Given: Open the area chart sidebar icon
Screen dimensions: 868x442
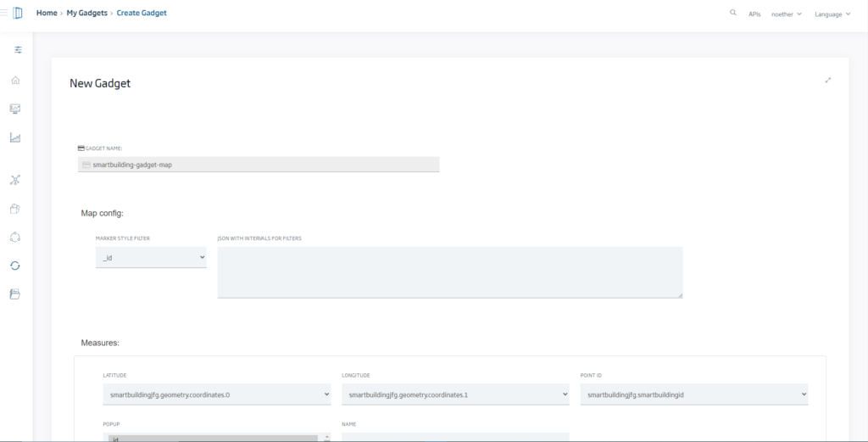Looking at the screenshot, I should click(x=15, y=137).
